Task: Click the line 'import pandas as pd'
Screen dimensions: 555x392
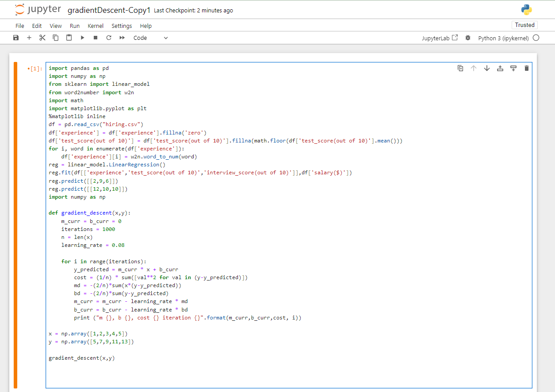Action: click(x=79, y=68)
